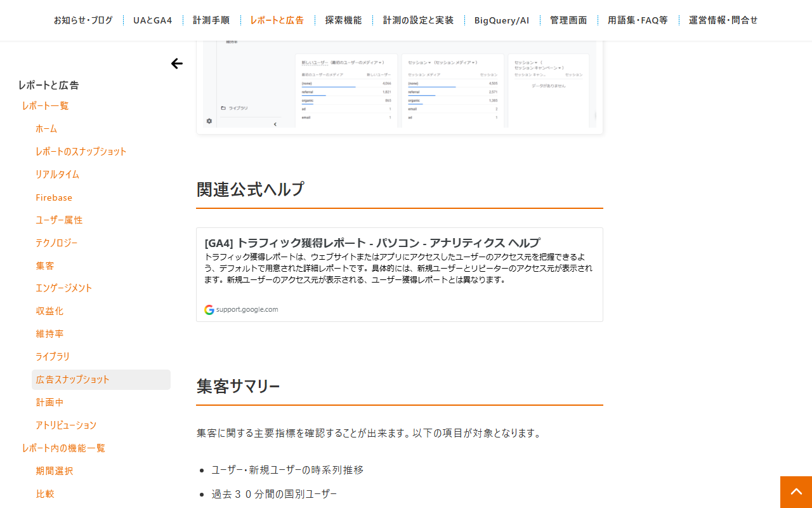Open アトリビューション sidebar link
The width and height of the screenshot is (812, 508).
pos(66,425)
